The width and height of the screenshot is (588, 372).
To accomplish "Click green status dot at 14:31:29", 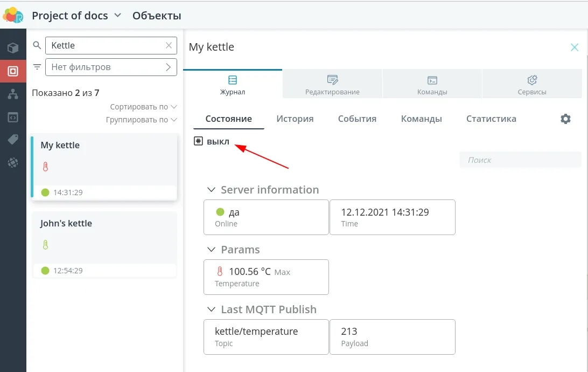I will (x=45, y=192).
